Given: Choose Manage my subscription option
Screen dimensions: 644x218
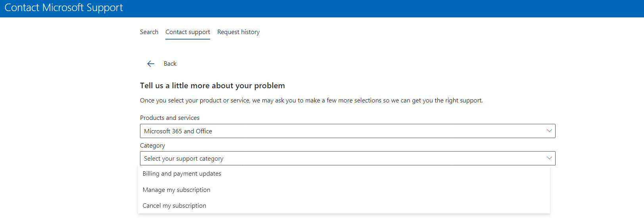Looking at the screenshot, I should coord(344,190).
